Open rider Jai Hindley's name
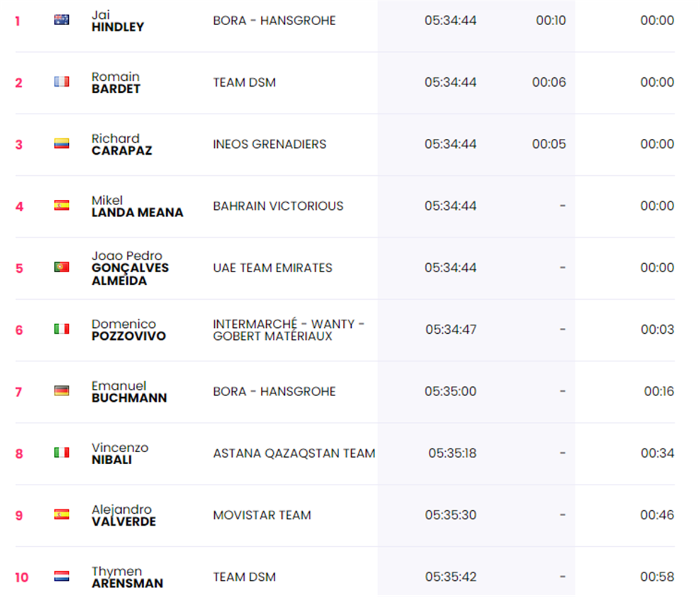This screenshot has width=700, height=597. (117, 20)
